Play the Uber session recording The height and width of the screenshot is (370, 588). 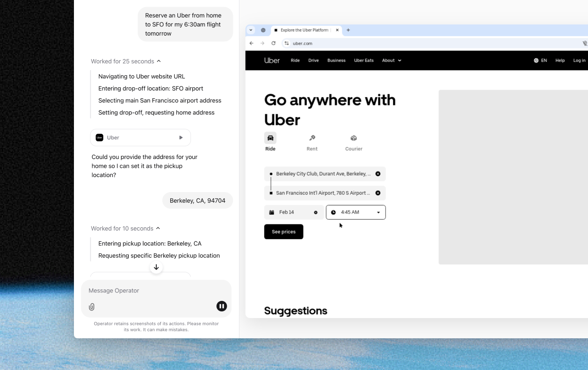(181, 137)
